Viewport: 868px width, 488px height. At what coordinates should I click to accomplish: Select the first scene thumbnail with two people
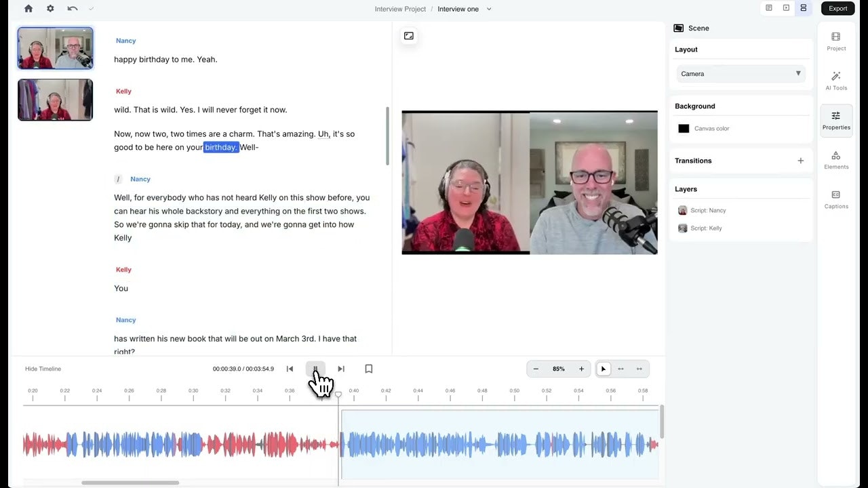[55, 48]
